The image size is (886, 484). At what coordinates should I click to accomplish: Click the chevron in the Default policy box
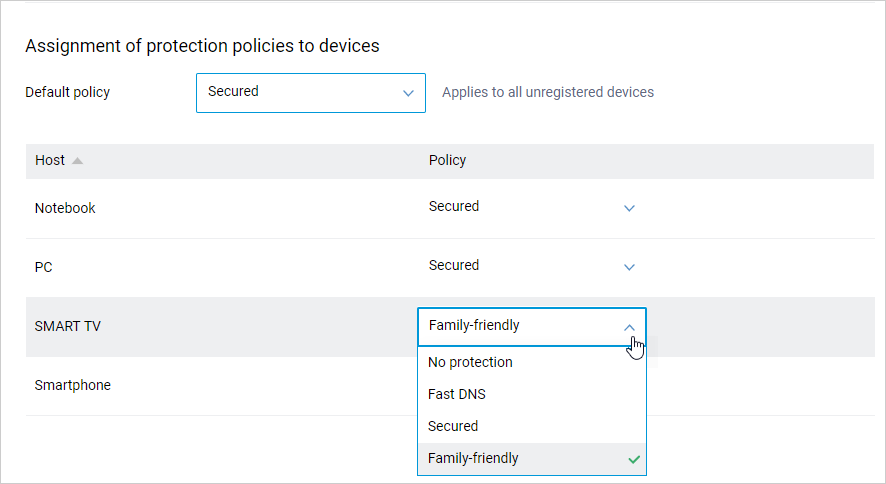[408, 93]
